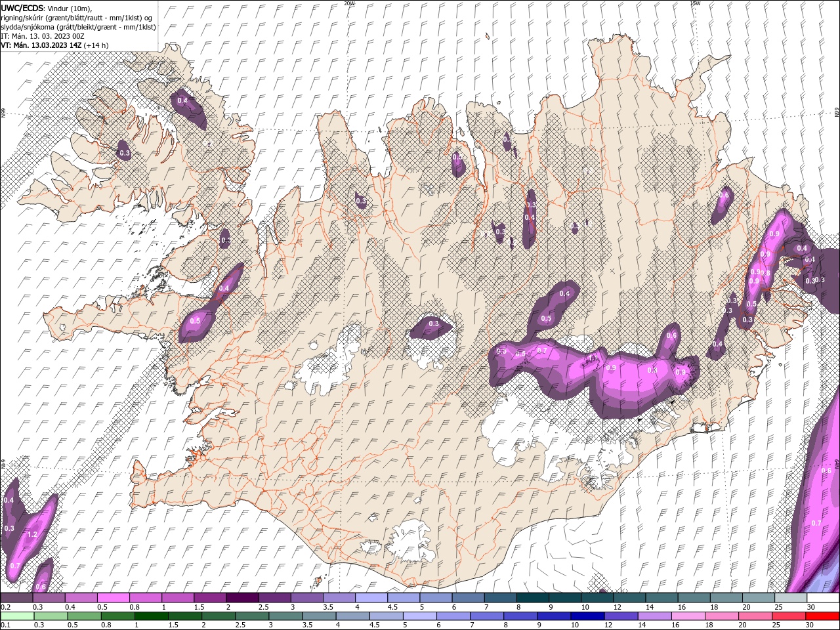
Task: Pick the snow scale swatch labeled 12
Action: (629, 598)
